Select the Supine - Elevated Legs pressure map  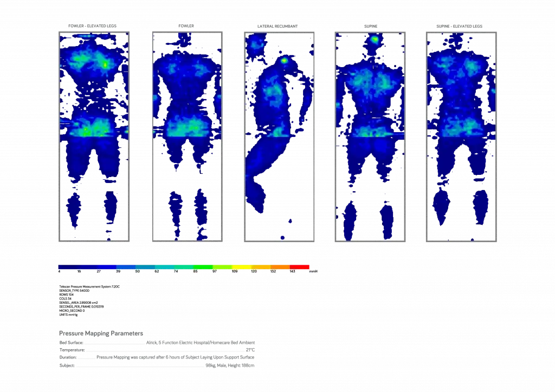pyautogui.click(x=462, y=137)
